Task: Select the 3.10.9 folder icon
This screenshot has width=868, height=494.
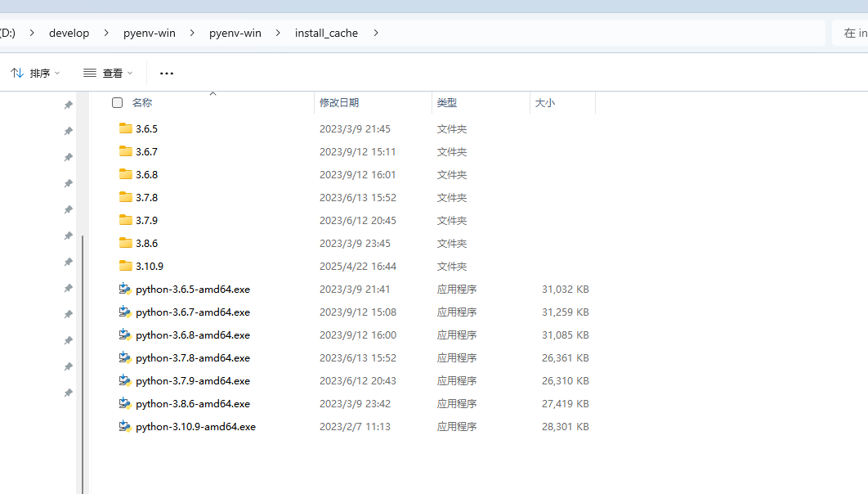Action: click(126, 266)
